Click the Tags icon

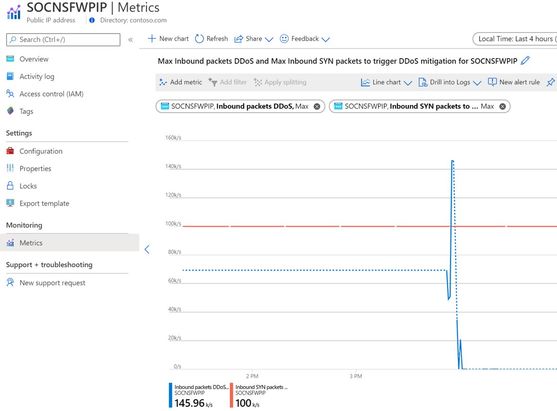(10, 111)
